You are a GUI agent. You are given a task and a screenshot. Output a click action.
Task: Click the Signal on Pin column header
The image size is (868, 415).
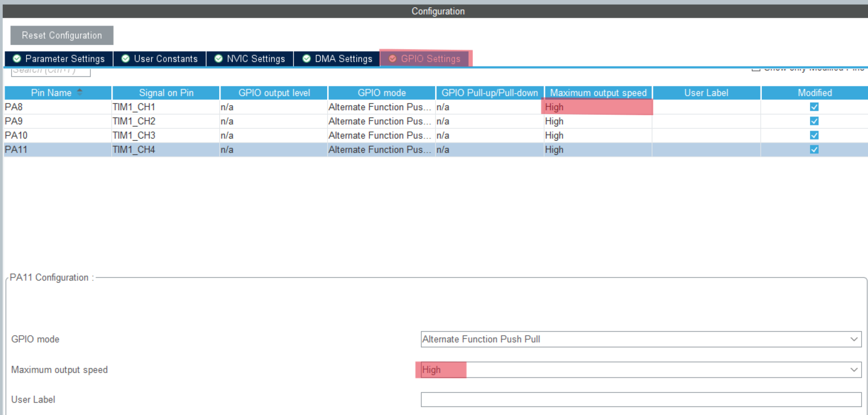(166, 93)
